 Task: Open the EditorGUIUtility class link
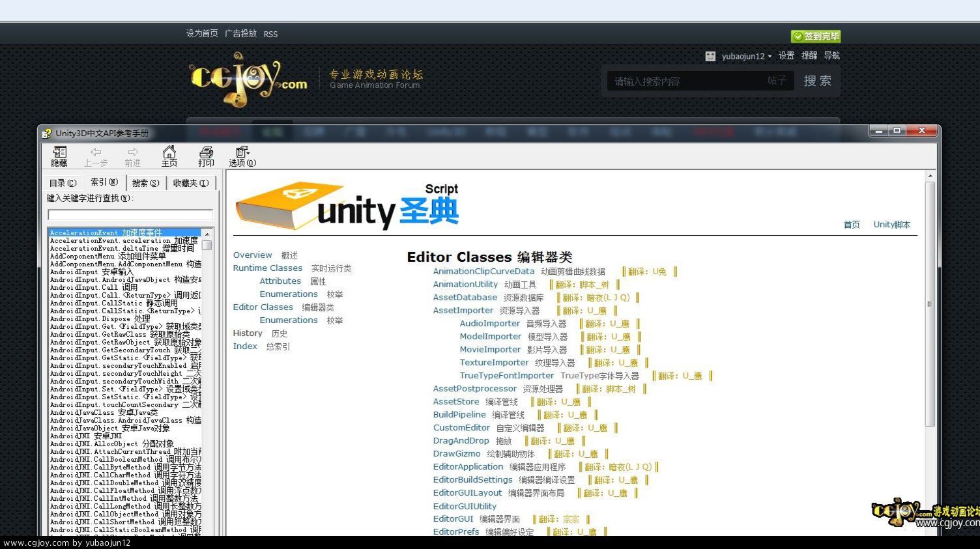tap(465, 506)
